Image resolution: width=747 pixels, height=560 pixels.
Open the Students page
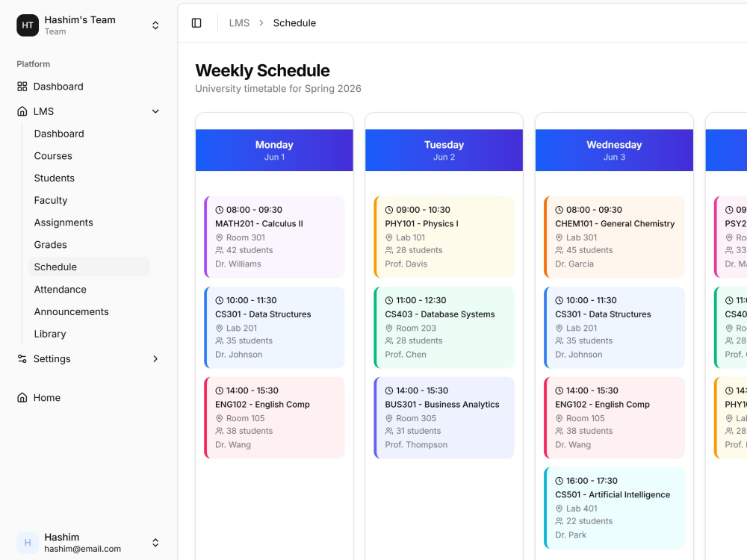tap(89, 178)
